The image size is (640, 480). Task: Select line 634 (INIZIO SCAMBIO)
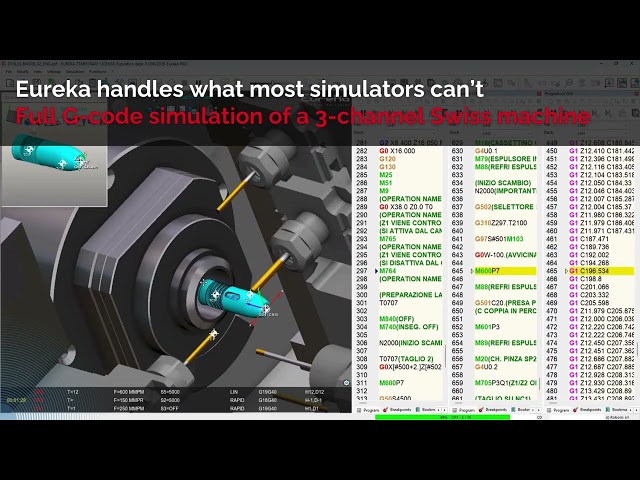pyautogui.click(x=503, y=183)
